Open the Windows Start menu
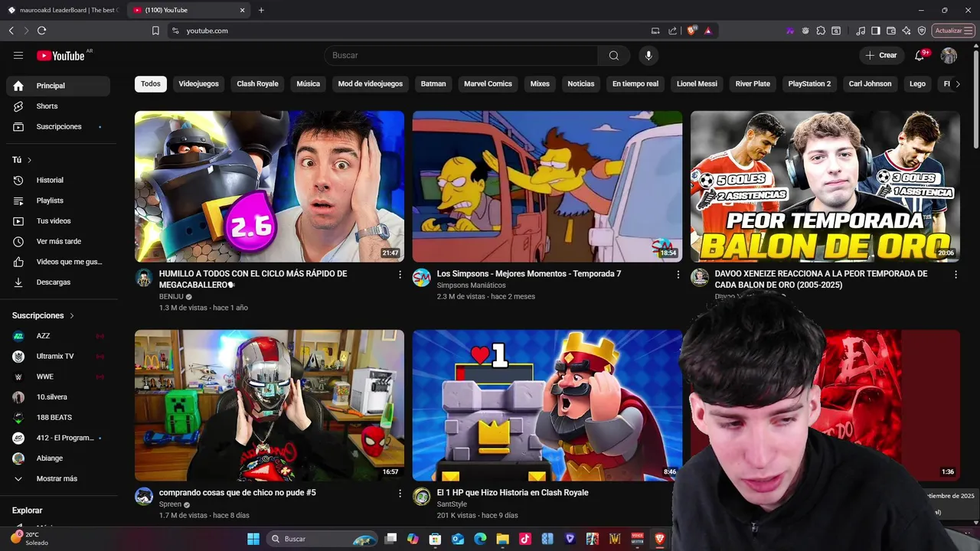The width and height of the screenshot is (980, 551). [x=253, y=539]
